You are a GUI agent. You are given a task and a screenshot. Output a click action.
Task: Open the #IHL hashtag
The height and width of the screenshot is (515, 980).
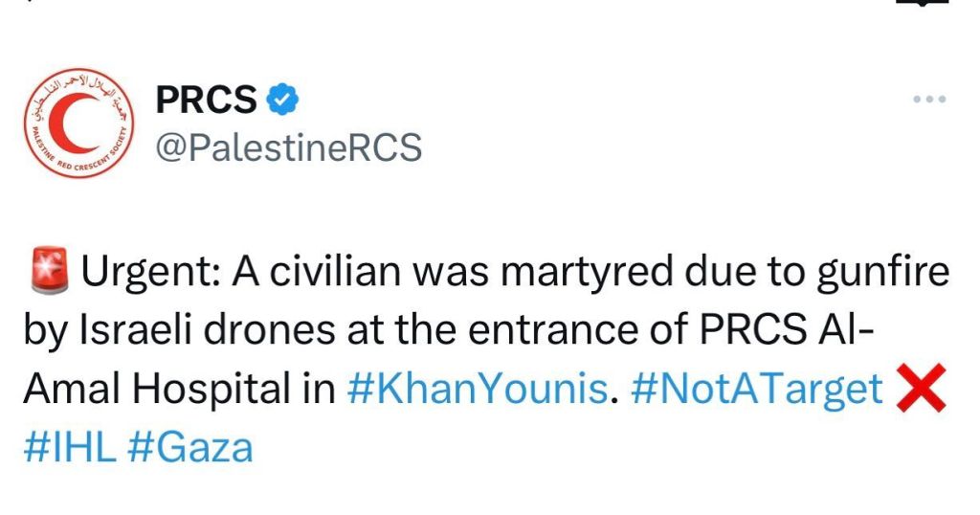tap(69, 447)
